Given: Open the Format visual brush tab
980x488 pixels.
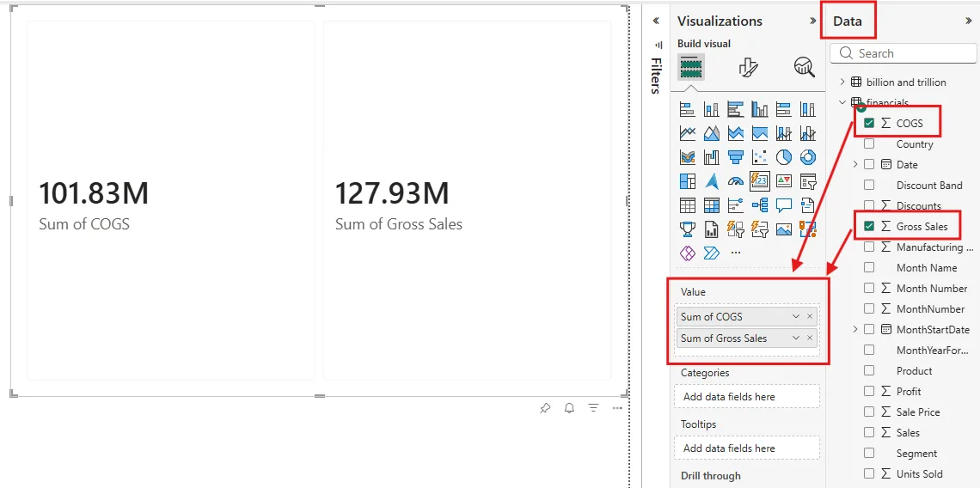Looking at the screenshot, I should tap(748, 67).
